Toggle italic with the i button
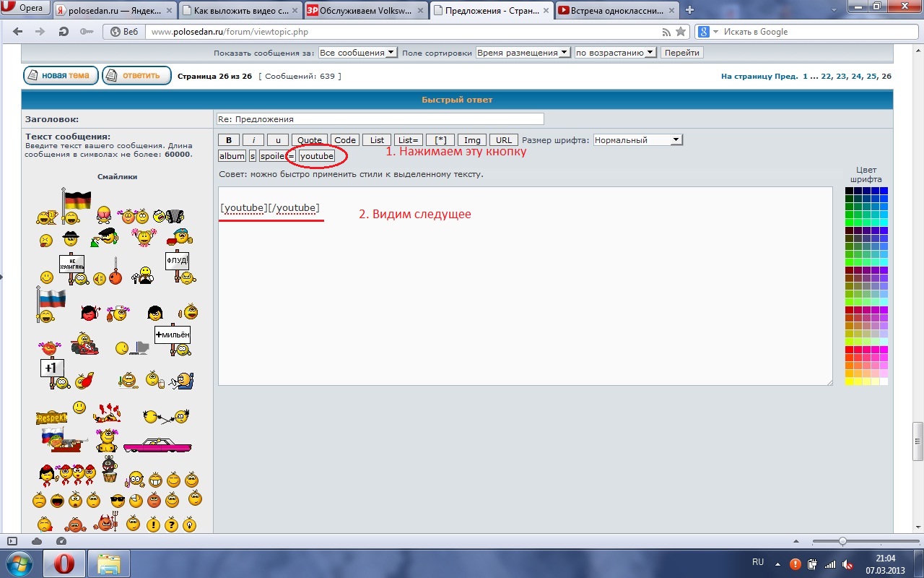This screenshot has width=924, height=578. click(x=253, y=140)
